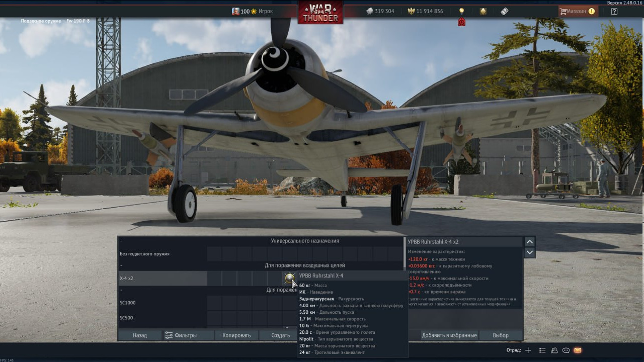Click the Фильтры filter sliders icon
Viewport: 644px width, 362px height.
click(169, 335)
